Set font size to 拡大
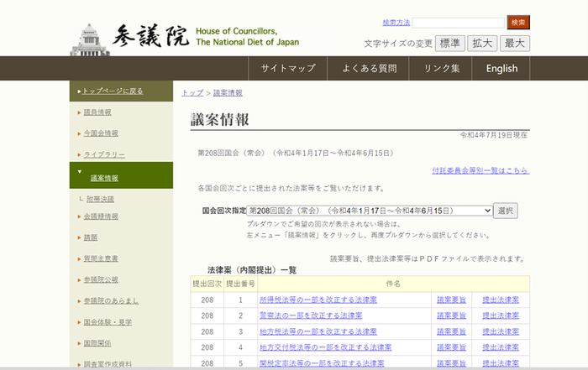Viewport: 588px width, 370px height. click(x=482, y=44)
